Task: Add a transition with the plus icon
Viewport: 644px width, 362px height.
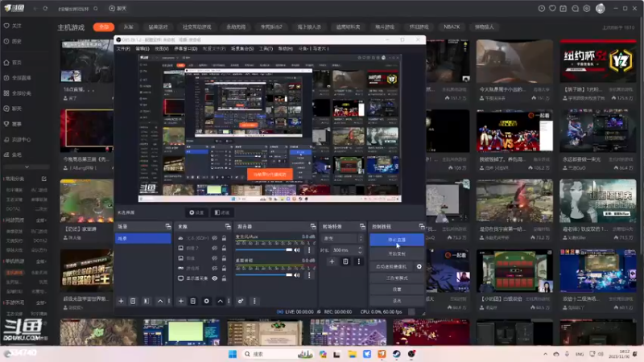Action: pos(332,261)
